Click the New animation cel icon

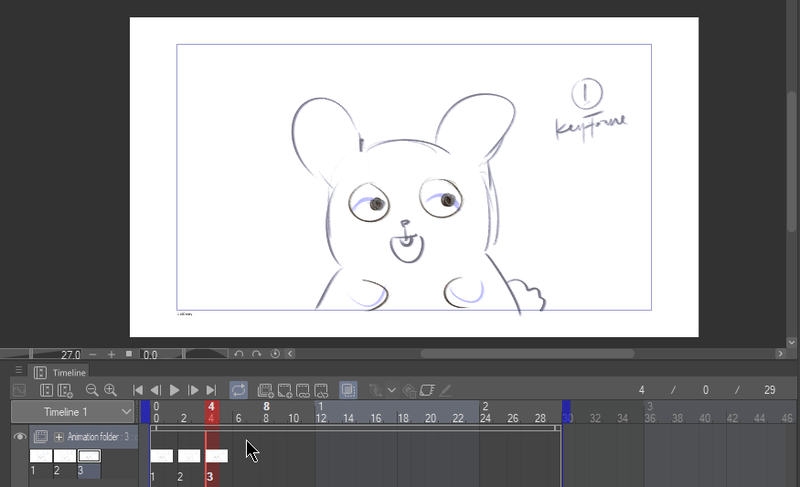284,390
